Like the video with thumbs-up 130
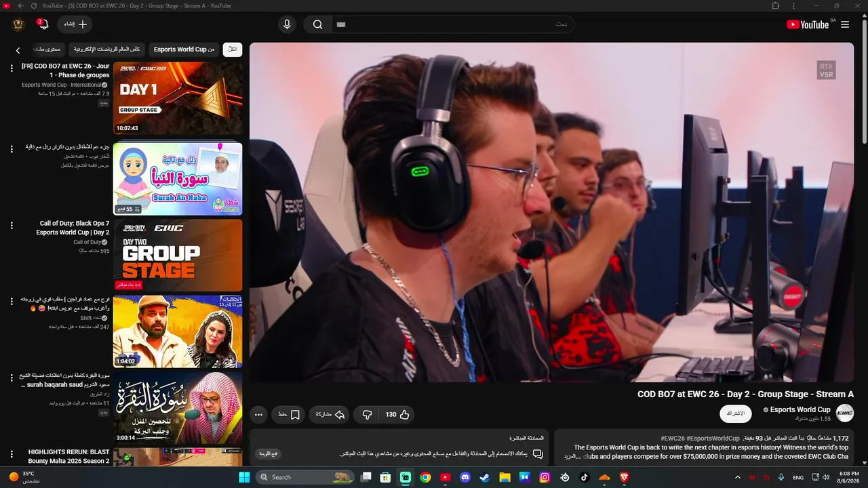The image size is (868, 488). coord(397,414)
